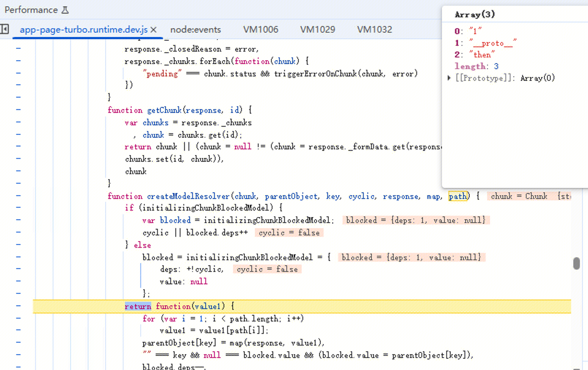The width and height of the screenshot is (588, 370).
Task: Toggle the navigator sidebar icon
Action: (x=5, y=29)
